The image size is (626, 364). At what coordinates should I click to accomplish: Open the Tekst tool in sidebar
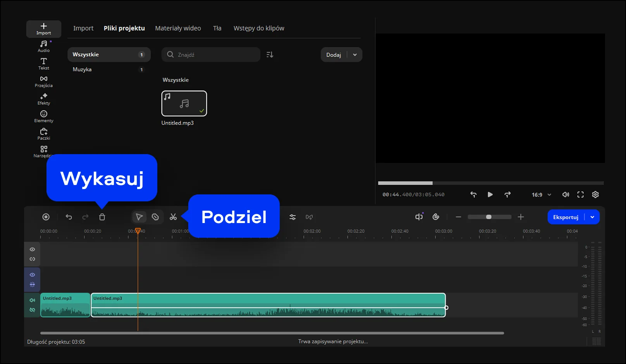pyautogui.click(x=43, y=64)
